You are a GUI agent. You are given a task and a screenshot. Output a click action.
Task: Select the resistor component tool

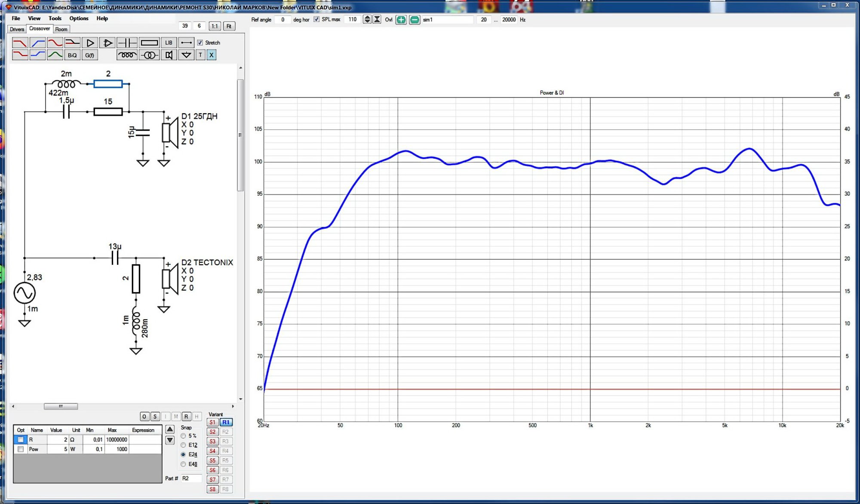149,43
